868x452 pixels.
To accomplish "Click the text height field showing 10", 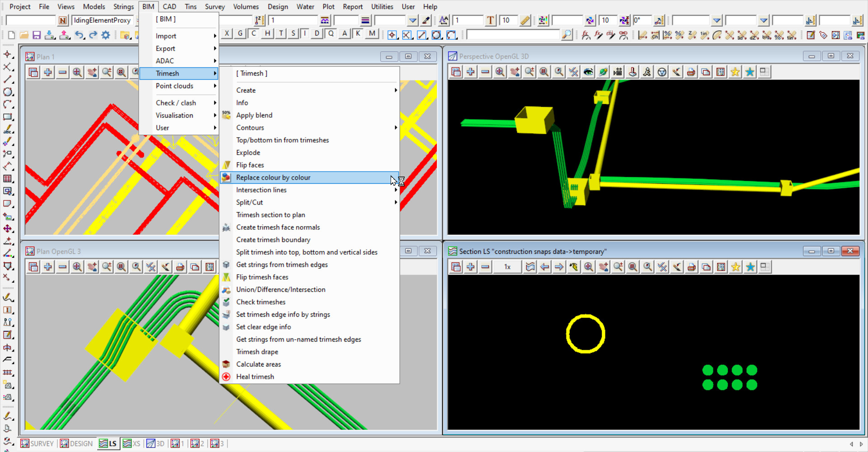I will [509, 20].
